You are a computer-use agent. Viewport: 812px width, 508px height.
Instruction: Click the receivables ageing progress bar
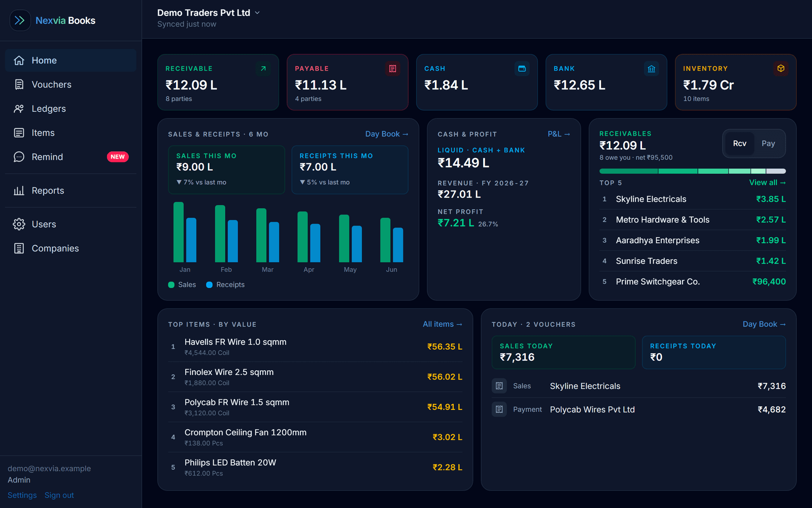pyautogui.click(x=693, y=171)
